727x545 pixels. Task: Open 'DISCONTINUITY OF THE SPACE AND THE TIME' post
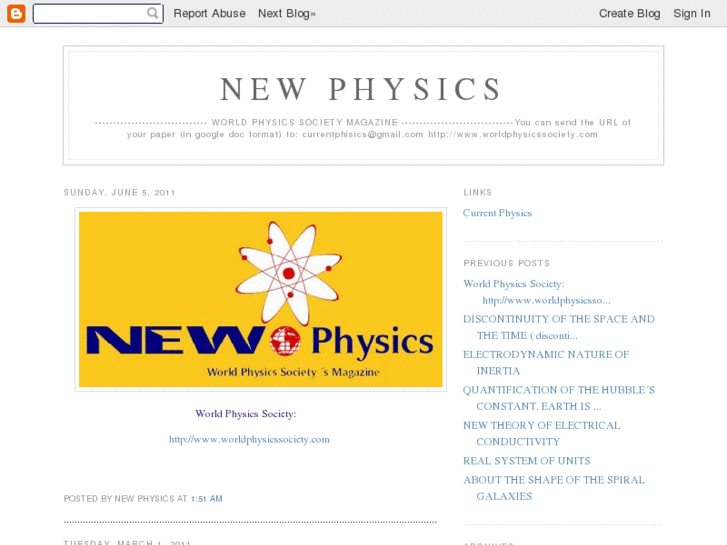pos(559,327)
